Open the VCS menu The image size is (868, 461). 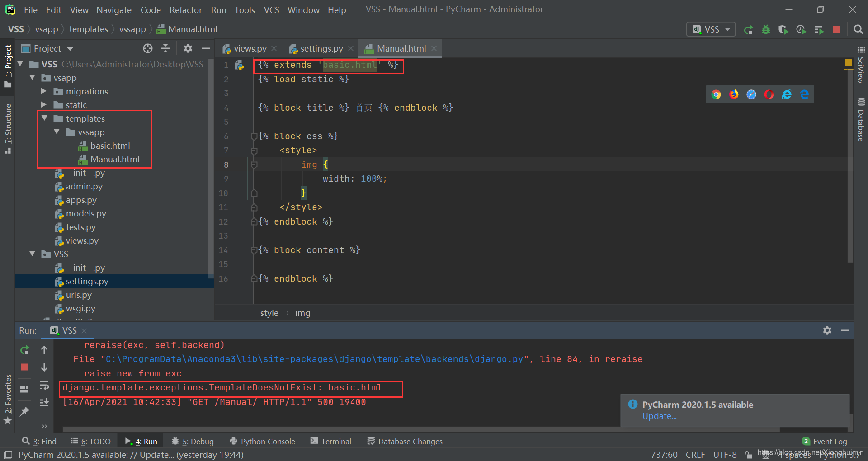(x=271, y=10)
